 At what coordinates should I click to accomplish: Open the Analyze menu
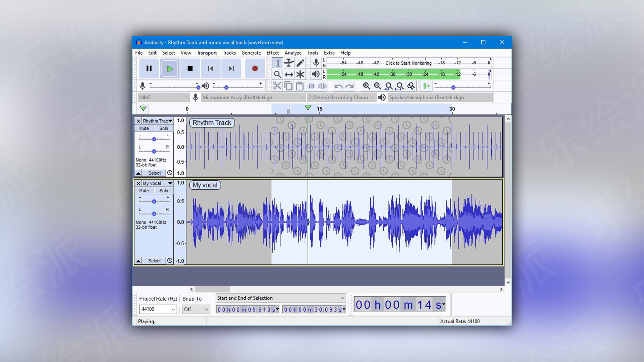coord(293,53)
